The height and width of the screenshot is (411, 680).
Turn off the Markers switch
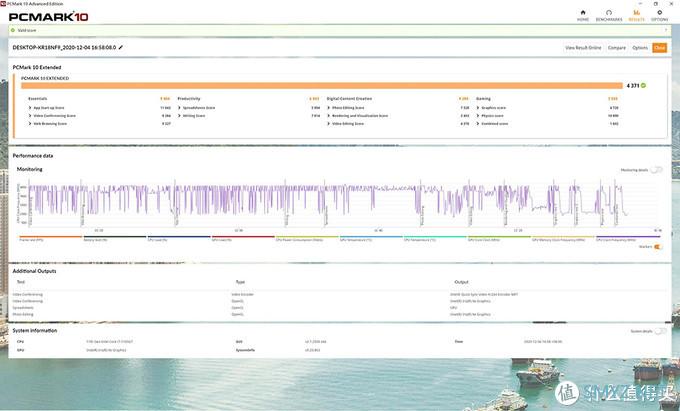[x=657, y=247]
